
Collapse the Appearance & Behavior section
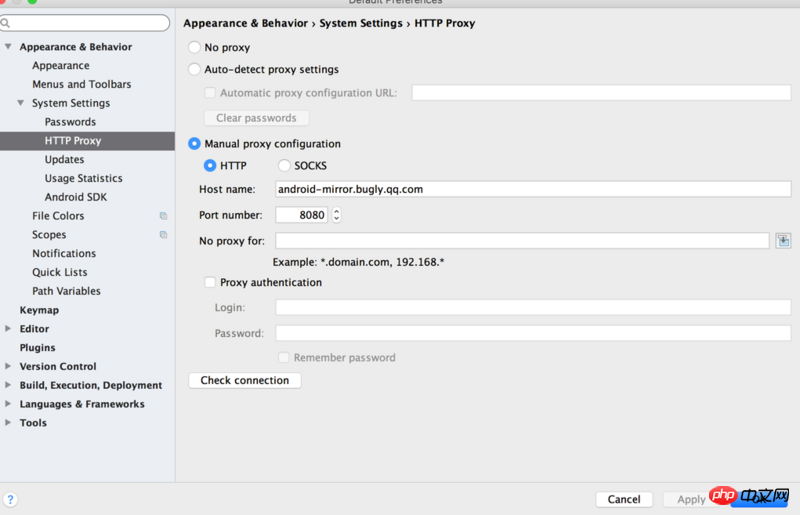tap(8, 47)
